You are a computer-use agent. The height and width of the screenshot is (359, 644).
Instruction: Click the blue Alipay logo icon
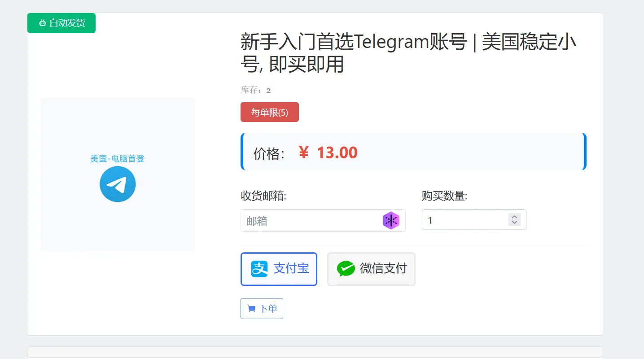coord(259,269)
